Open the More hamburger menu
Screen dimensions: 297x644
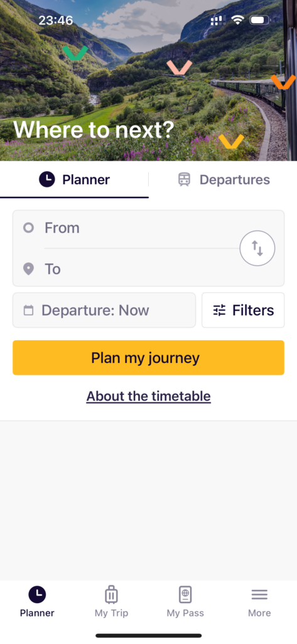point(259,602)
